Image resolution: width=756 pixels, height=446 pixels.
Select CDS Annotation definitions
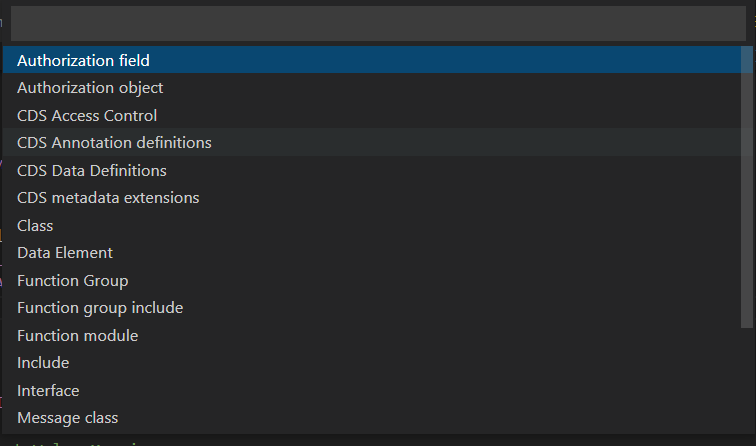pyautogui.click(x=114, y=143)
